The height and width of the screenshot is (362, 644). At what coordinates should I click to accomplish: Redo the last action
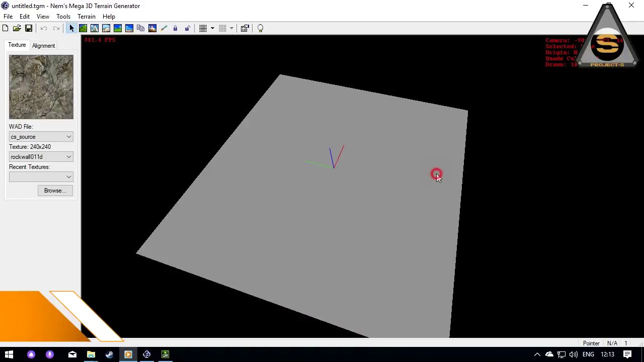(56, 28)
